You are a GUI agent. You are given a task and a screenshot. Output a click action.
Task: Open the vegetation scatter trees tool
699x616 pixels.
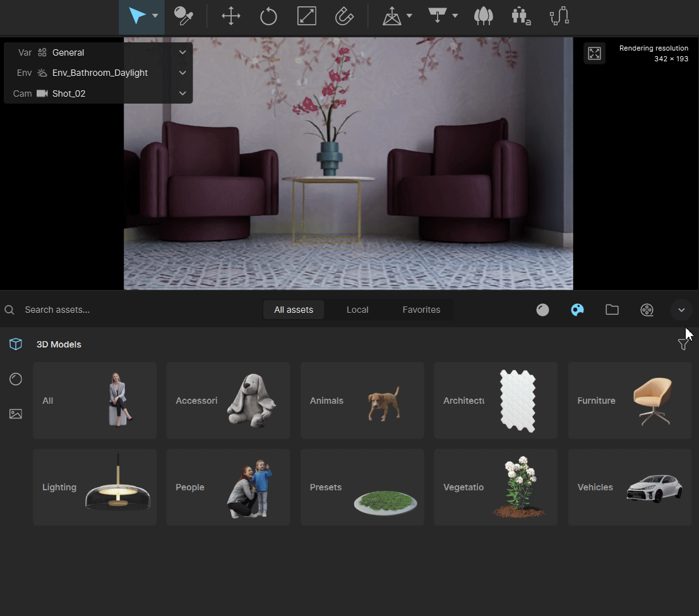point(483,16)
